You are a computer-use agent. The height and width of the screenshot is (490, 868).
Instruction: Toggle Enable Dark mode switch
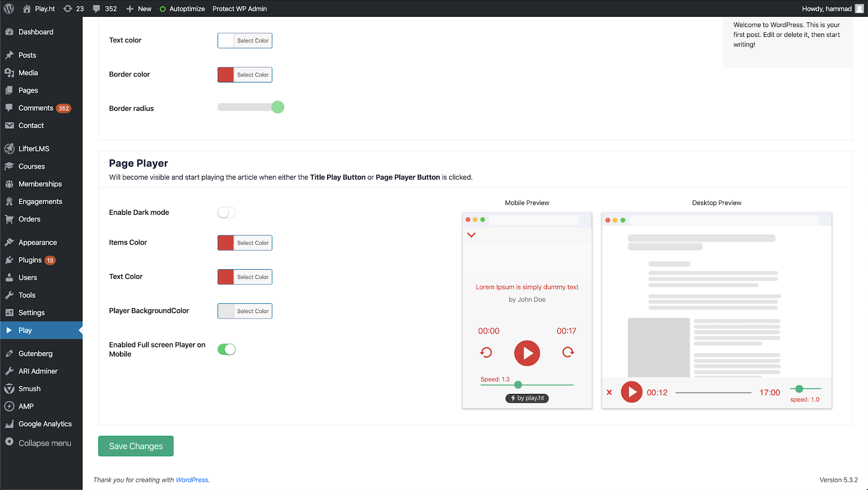tap(227, 212)
